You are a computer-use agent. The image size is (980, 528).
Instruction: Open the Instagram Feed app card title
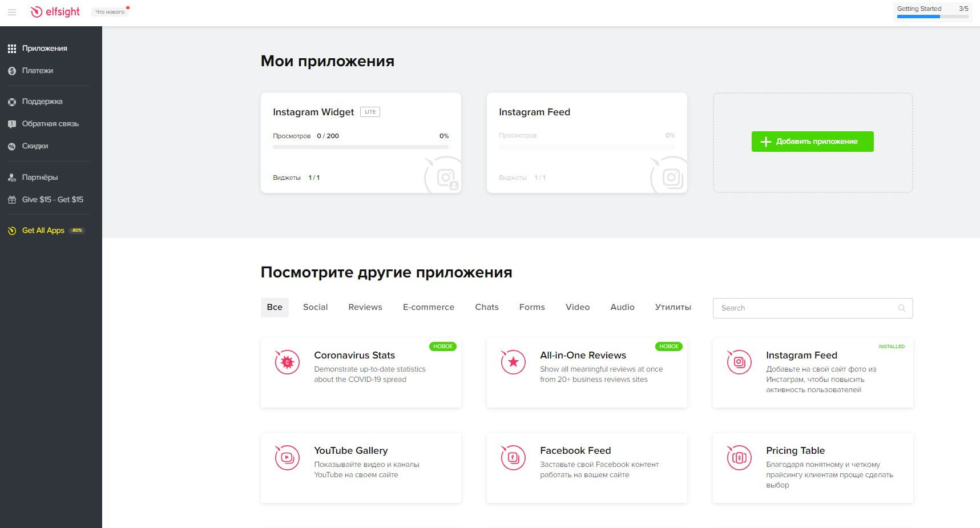[534, 112]
